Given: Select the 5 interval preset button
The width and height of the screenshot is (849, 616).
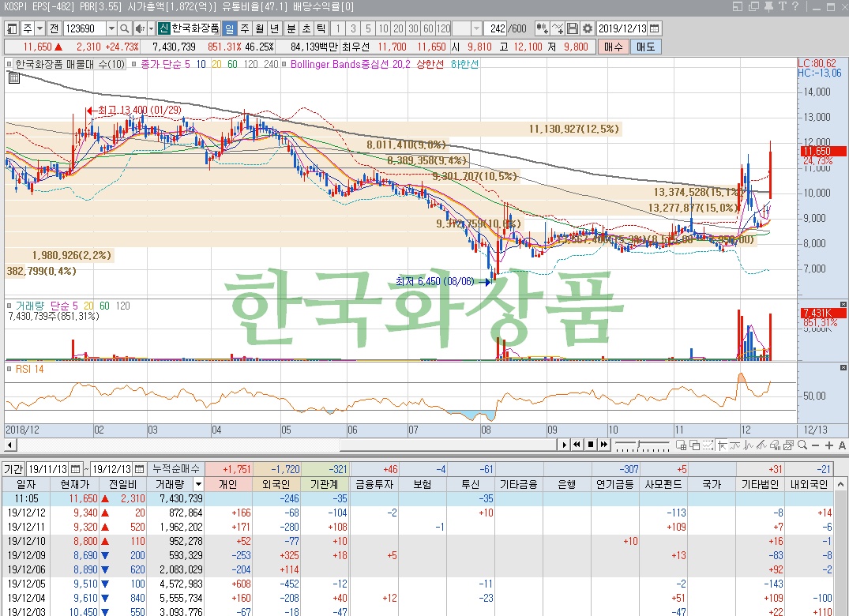Looking at the screenshot, I should pos(368,28).
